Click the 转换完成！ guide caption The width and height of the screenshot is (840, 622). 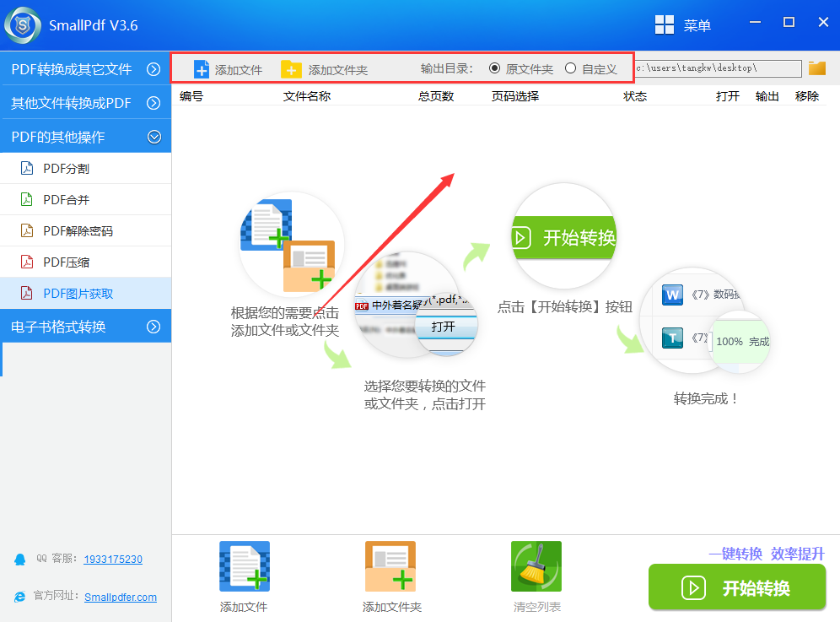click(x=707, y=398)
